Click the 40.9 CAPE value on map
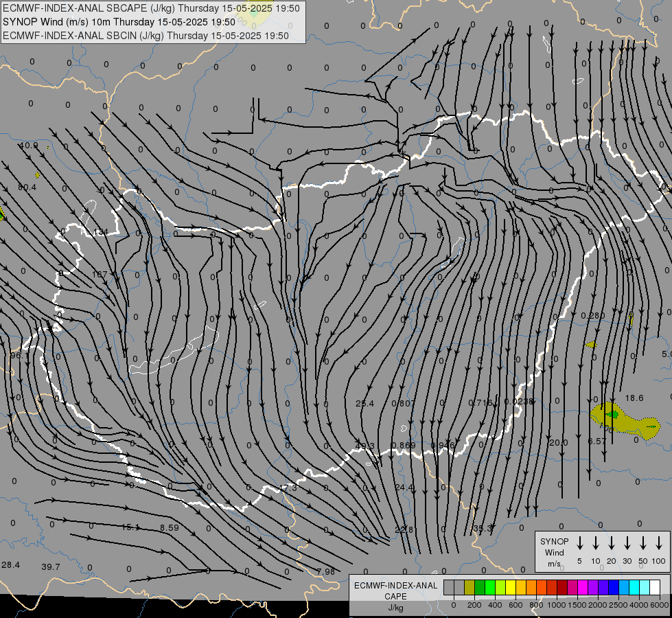This screenshot has width=672, height=618. 28,146
